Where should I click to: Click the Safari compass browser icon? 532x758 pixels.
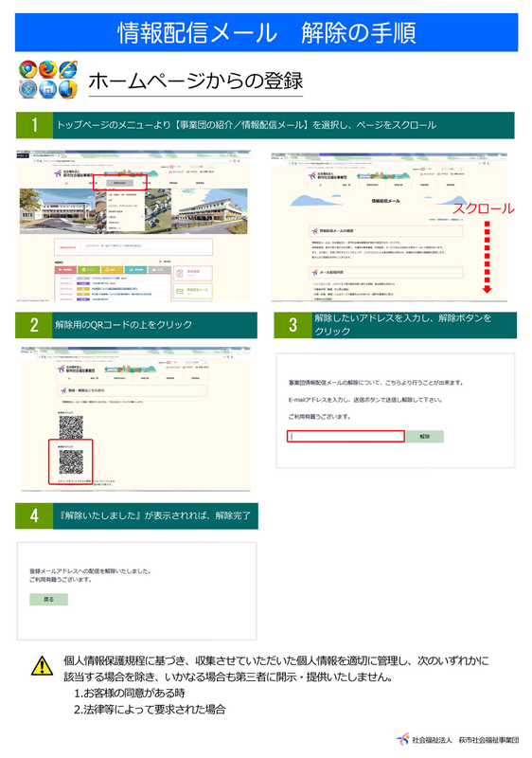pos(28,89)
